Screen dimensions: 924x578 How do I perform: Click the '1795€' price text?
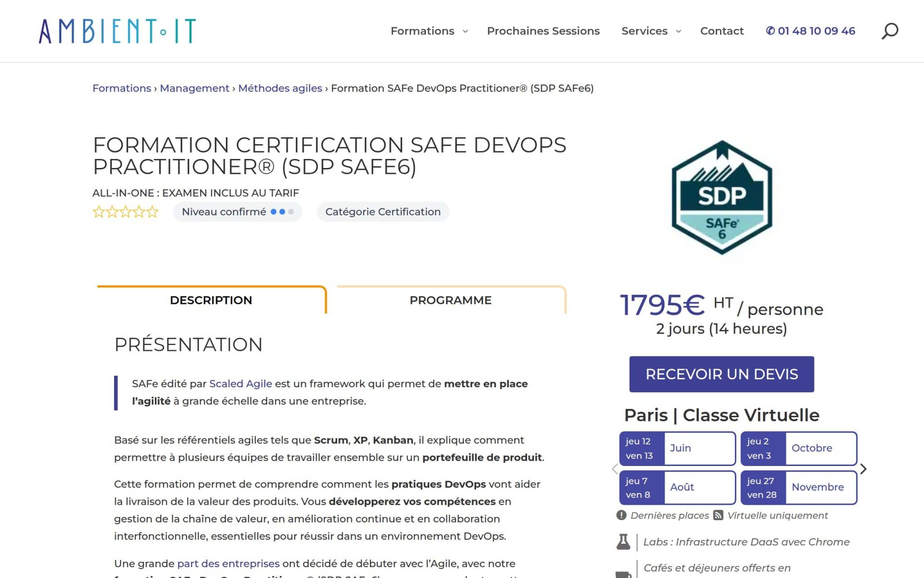(662, 305)
